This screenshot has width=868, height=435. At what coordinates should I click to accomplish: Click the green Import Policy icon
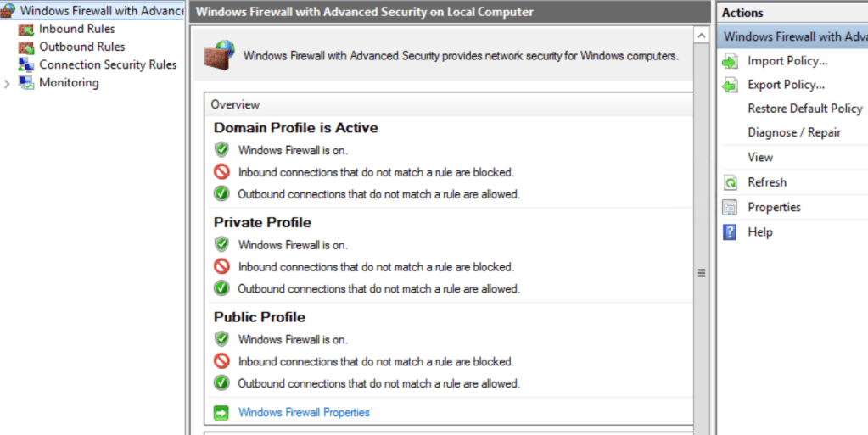[730, 61]
